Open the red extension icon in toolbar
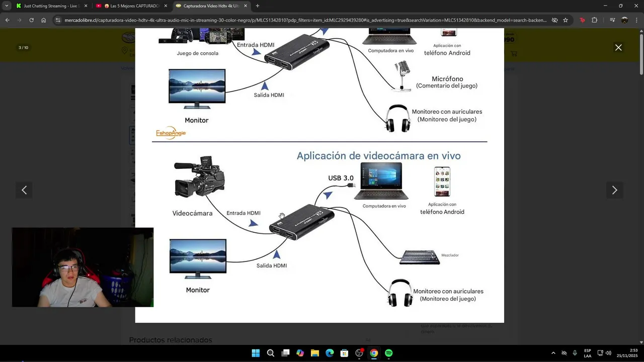Image resolution: width=644 pixels, height=362 pixels. click(x=582, y=20)
